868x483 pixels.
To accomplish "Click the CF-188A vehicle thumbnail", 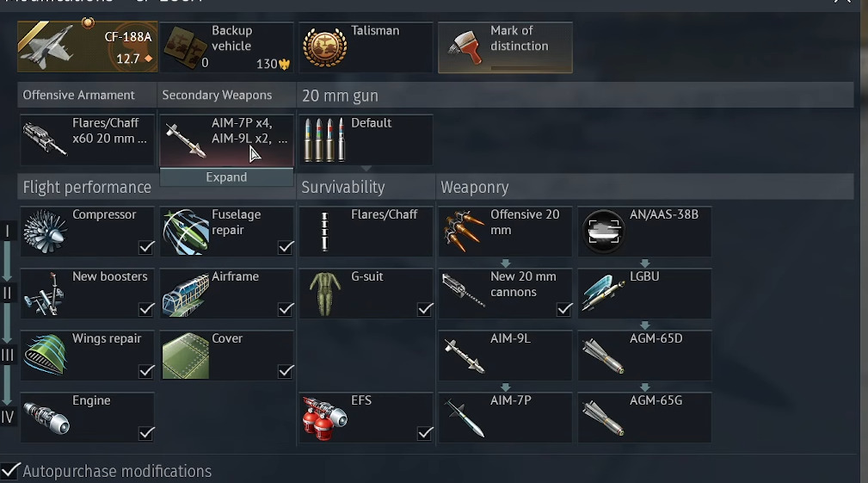I will [x=88, y=46].
